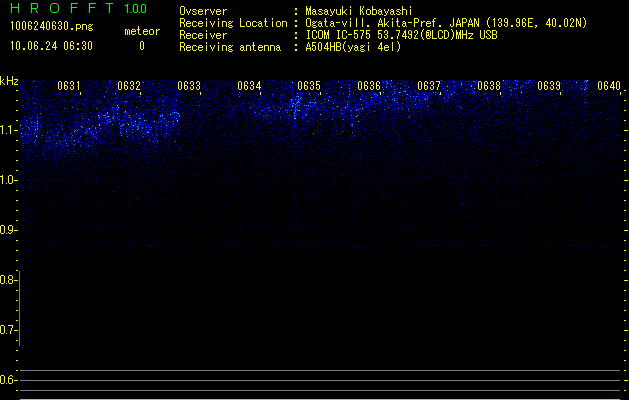Click the 1.0 kHz frequency axis label
The height and width of the screenshot is (400, 629).
coord(7,180)
